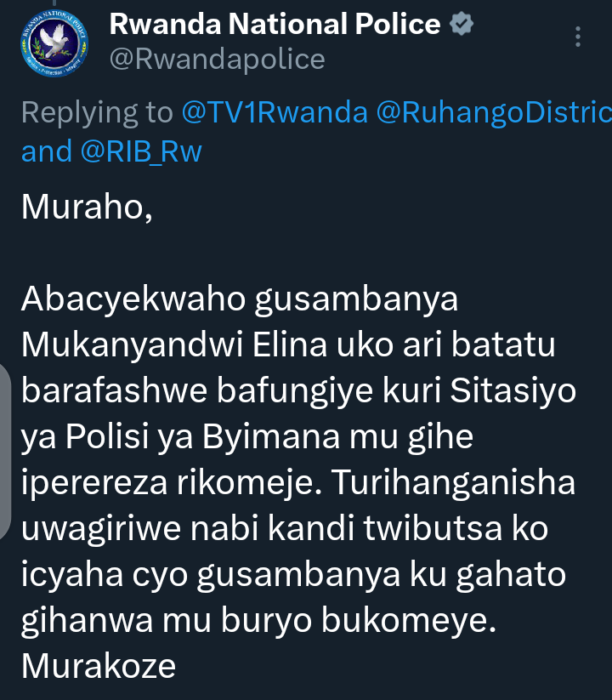Tap the dove emblem in the police logo

click(54, 41)
